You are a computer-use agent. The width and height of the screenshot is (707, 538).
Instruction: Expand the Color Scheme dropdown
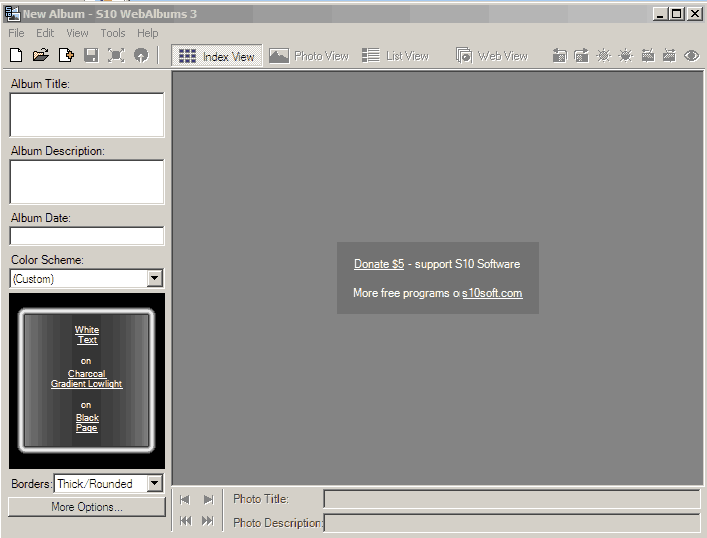(x=155, y=279)
